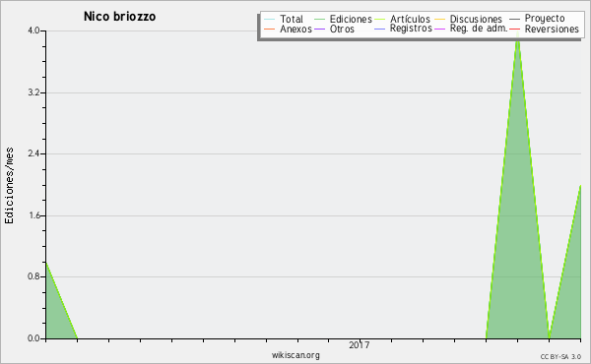Click the Ediciones/mes y-axis label
Screen dimensions: 591x364
pos(9,186)
